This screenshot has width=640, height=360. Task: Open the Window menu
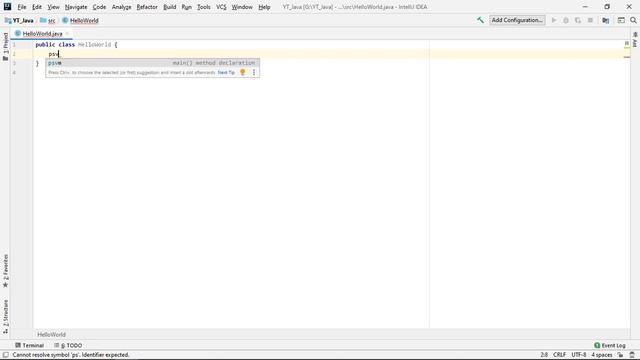[x=242, y=7]
